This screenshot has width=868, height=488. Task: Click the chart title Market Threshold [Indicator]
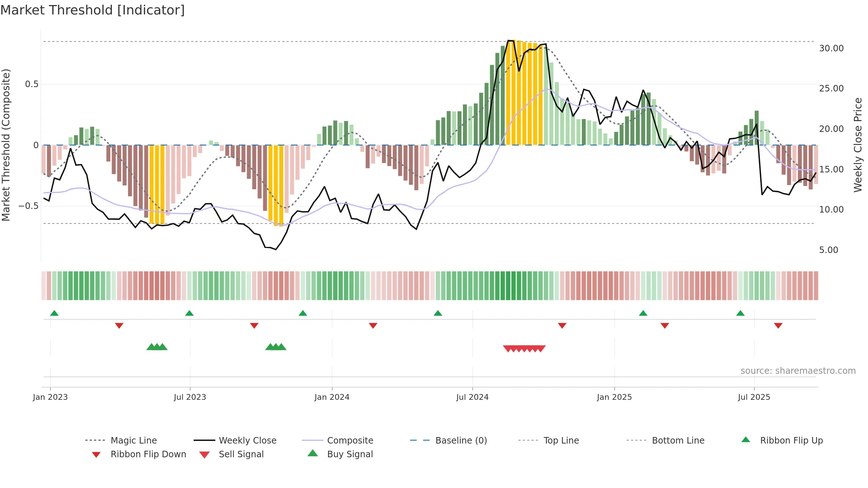tap(93, 10)
